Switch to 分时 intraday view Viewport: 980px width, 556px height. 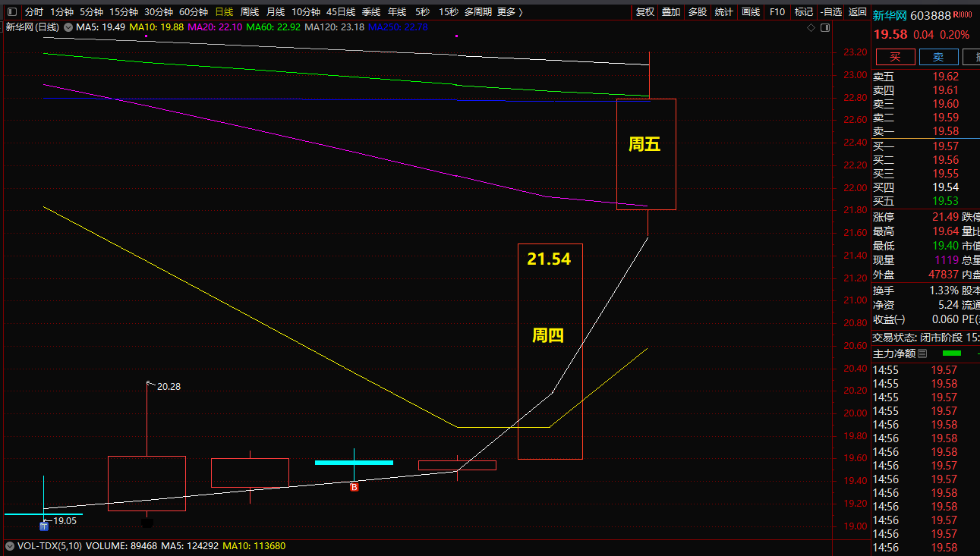(34, 12)
